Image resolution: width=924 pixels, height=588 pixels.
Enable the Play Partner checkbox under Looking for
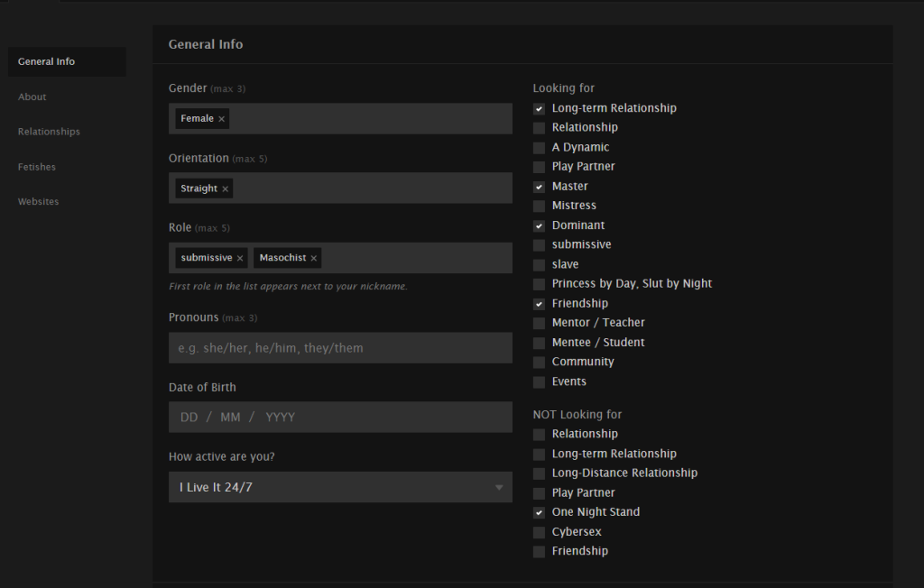tap(539, 167)
